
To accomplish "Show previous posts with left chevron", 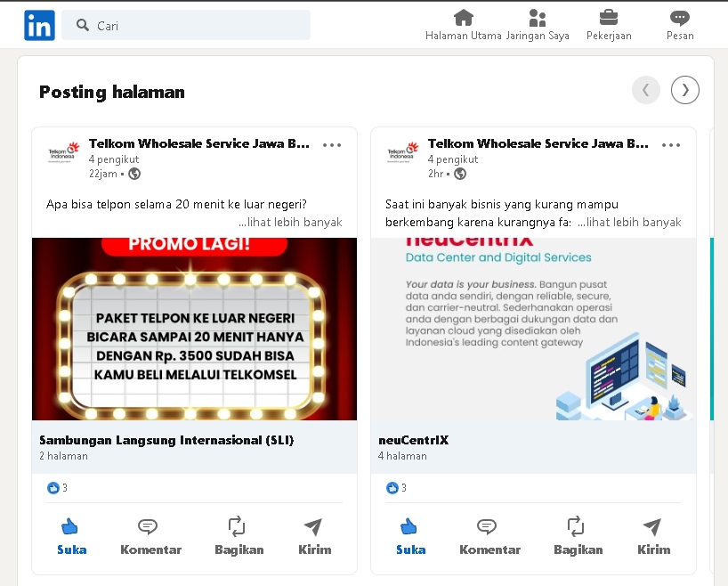I will (646, 90).
